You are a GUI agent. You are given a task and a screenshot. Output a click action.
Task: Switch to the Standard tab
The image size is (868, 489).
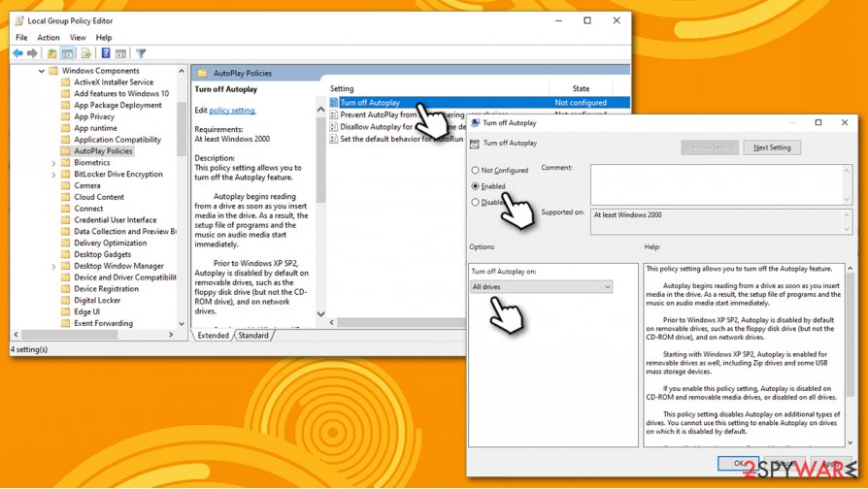[253, 336]
